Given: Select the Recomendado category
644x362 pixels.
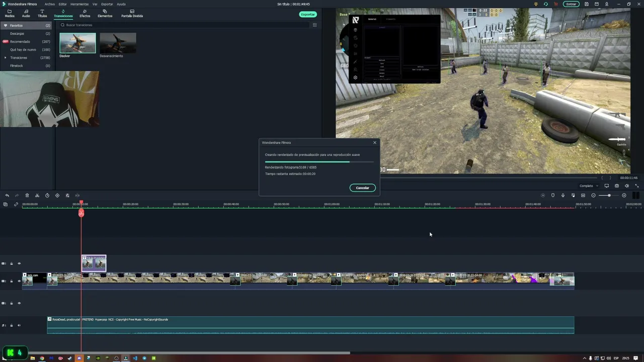Looking at the screenshot, I should 27,42.
